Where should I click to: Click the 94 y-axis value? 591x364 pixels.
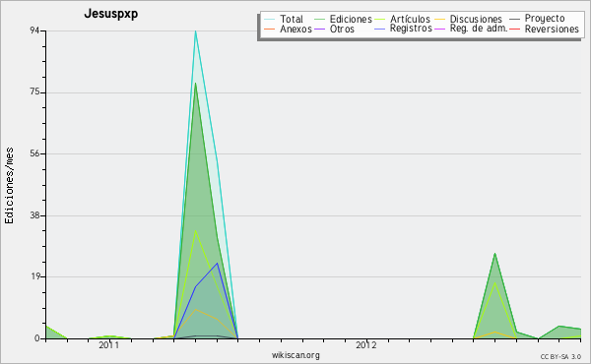pos(35,30)
